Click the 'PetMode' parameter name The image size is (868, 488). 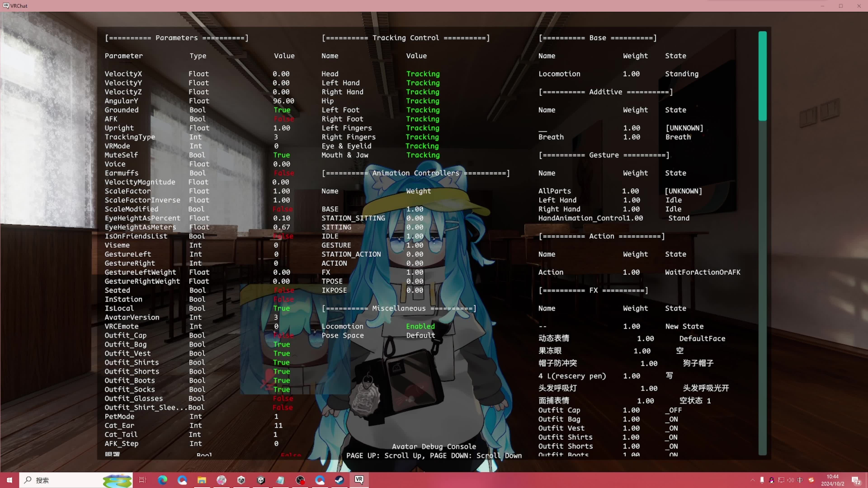coord(119,416)
